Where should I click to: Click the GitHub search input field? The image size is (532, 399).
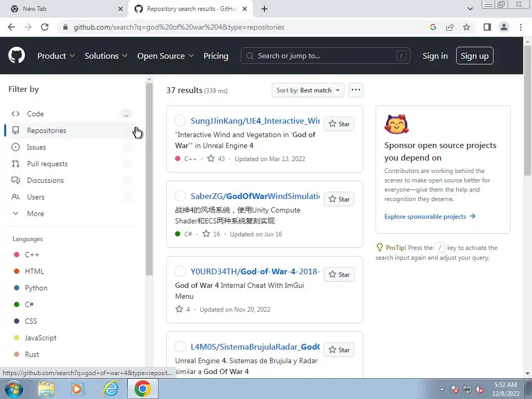325,56
